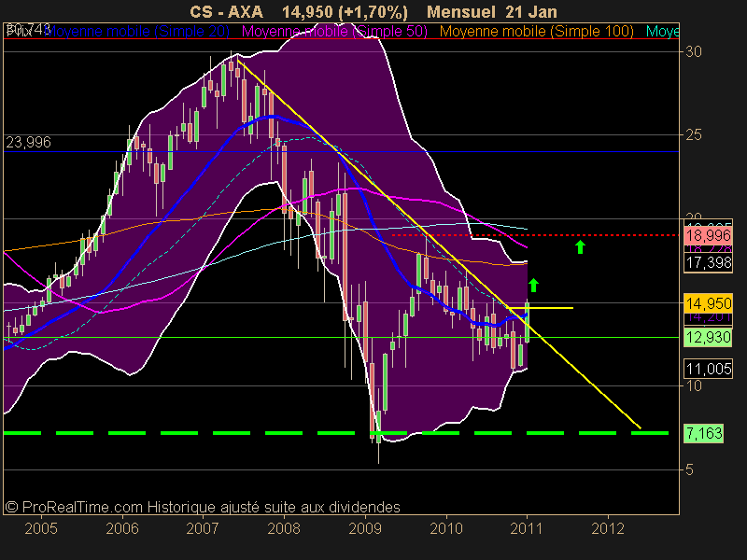Click the Moyenne mobile (Simple 100) legend label

click(536, 32)
